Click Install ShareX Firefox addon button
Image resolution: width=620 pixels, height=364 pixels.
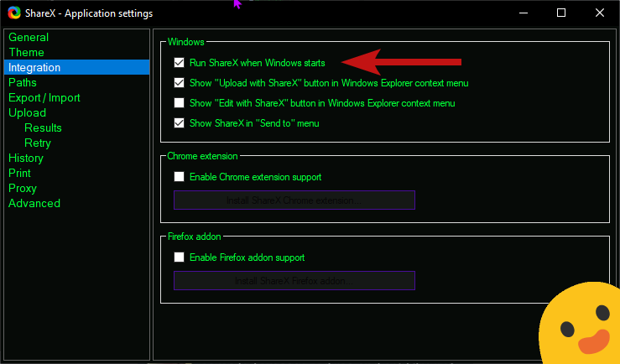click(294, 281)
